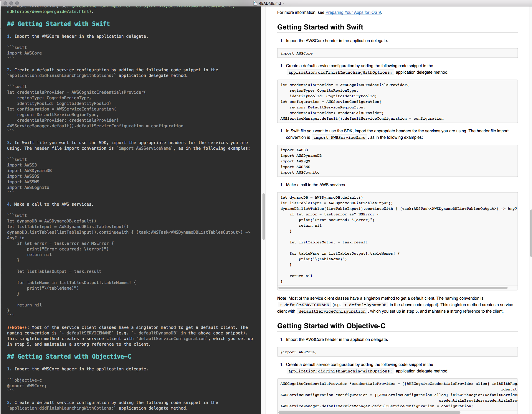Screen dimensions: 532x414
Task: Close the README.md window with the red button
Action: point(5,3)
